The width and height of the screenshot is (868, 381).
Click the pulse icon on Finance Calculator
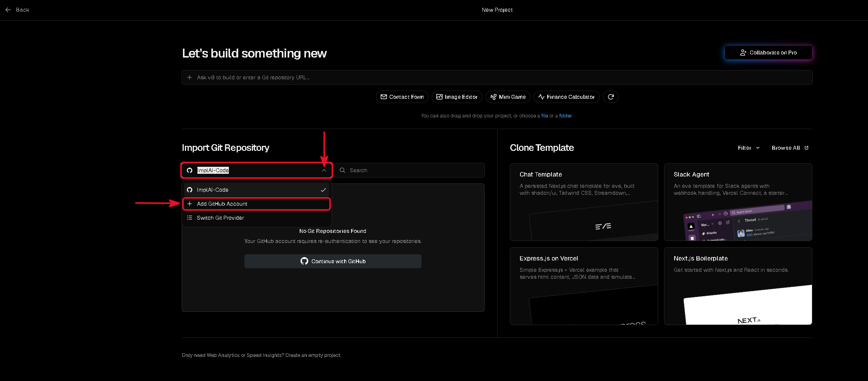[x=541, y=97]
